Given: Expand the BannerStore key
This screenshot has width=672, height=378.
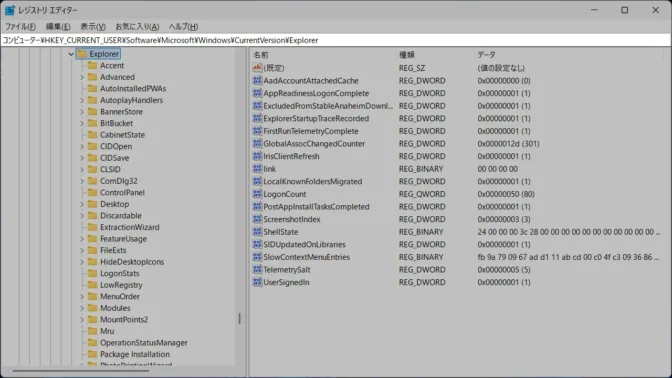Looking at the screenshot, I should (x=82, y=112).
